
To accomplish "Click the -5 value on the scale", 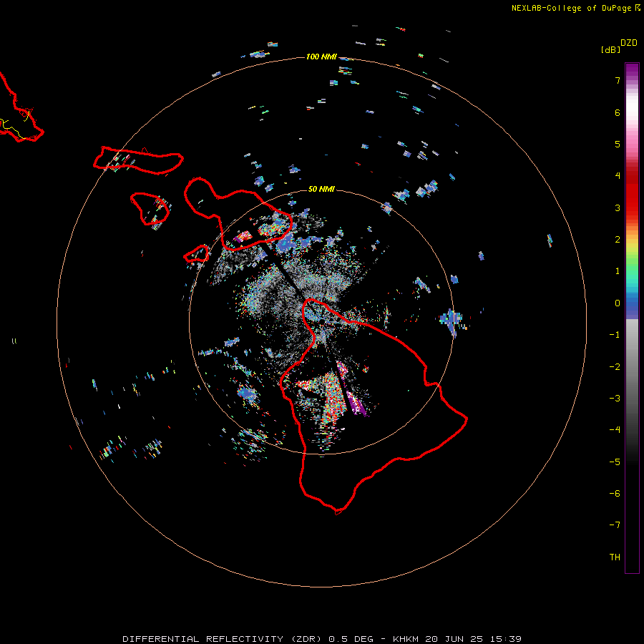I will 615,462.
